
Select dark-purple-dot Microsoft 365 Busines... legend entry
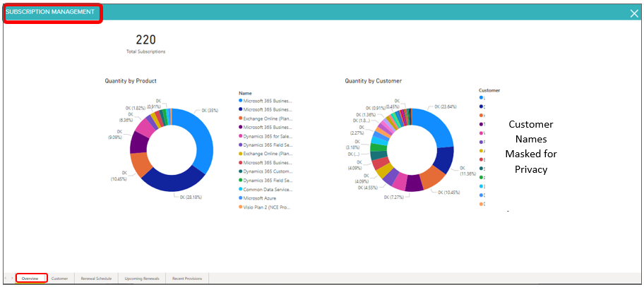pos(266,127)
